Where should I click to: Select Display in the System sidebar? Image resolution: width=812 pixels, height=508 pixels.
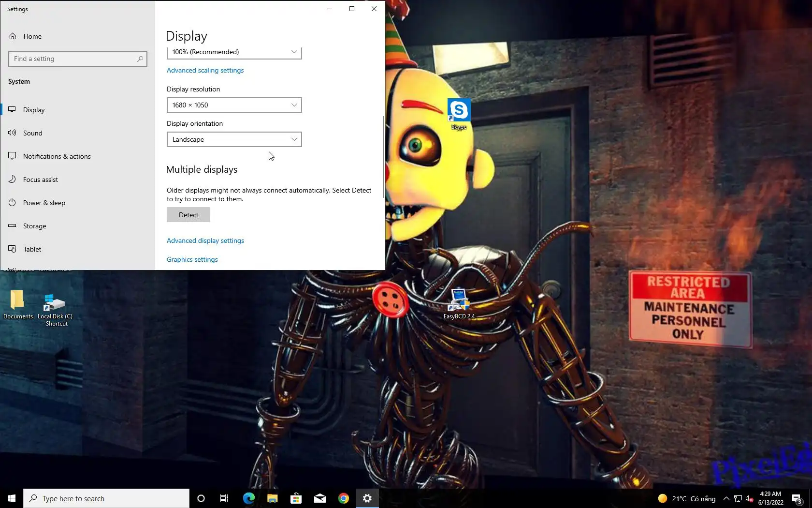[x=77, y=110]
